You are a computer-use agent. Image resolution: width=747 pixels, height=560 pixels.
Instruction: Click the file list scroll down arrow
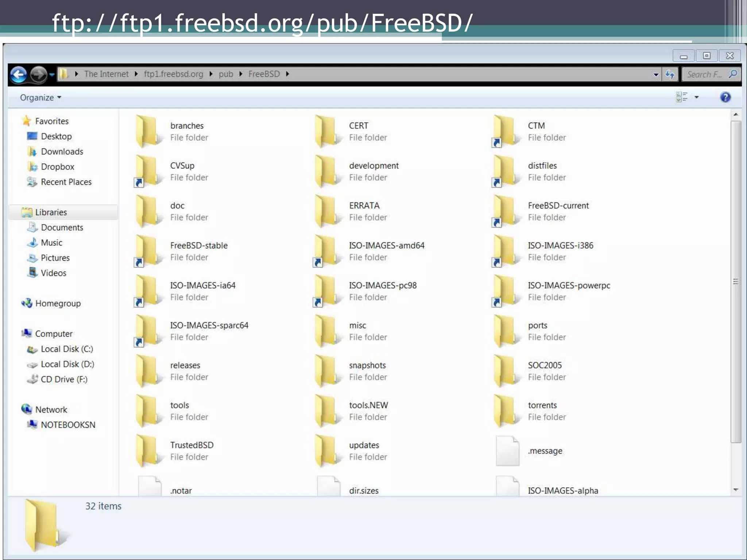[736, 490]
